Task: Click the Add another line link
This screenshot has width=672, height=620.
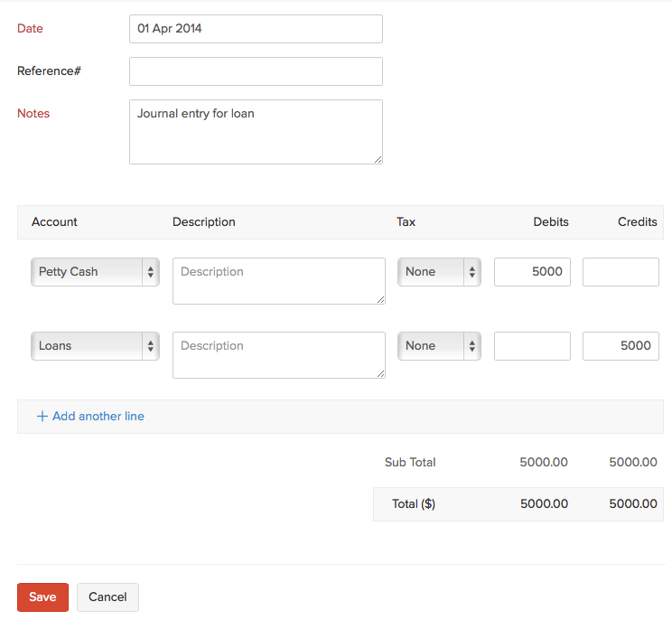Action: click(x=98, y=417)
